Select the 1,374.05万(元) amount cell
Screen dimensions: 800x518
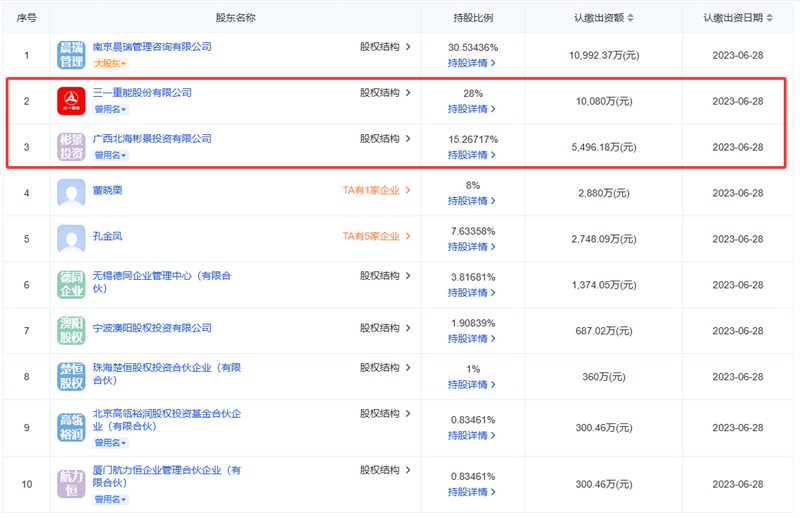604,285
